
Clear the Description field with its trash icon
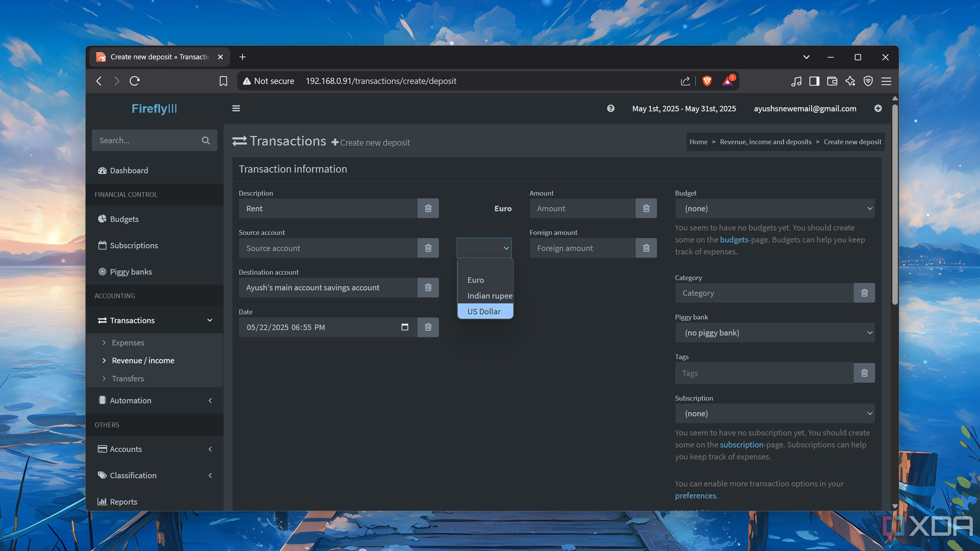(428, 208)
